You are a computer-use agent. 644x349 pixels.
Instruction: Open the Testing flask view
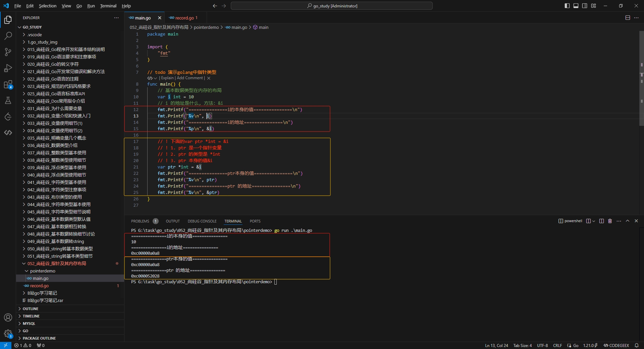(8, 100)
